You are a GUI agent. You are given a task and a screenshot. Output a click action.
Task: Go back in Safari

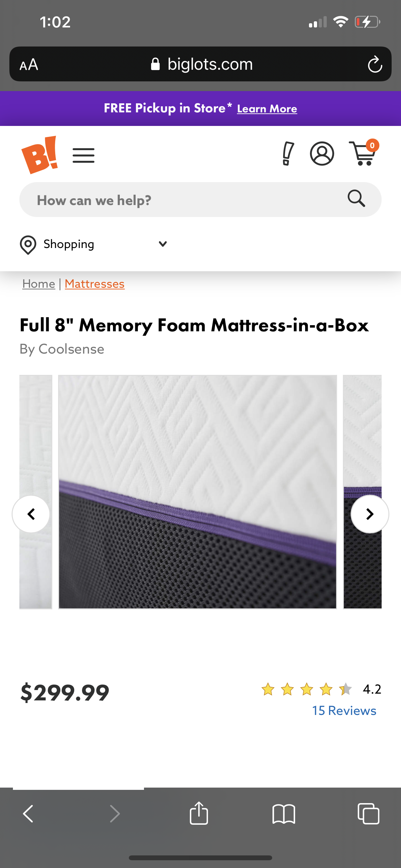point(28,814)
